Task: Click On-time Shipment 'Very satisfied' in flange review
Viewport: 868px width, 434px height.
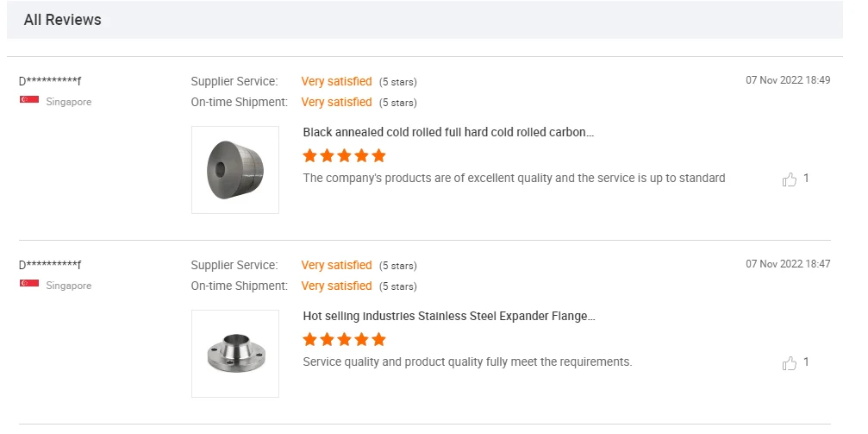Action: tap(336, 286)
